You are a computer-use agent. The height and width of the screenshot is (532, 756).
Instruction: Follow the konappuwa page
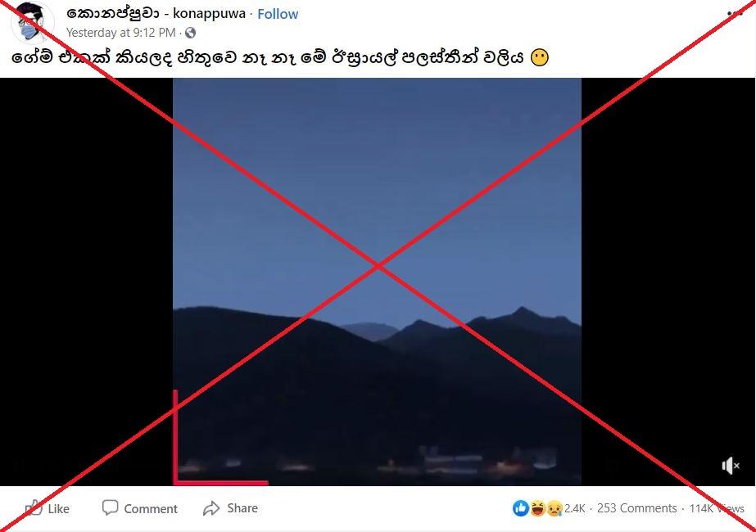click(278, 14)
